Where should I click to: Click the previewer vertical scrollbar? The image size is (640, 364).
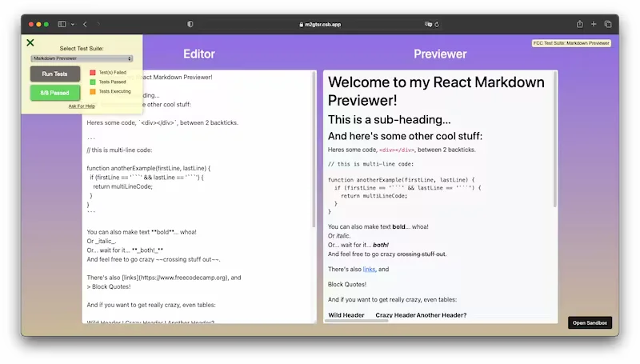pos(555,139)
